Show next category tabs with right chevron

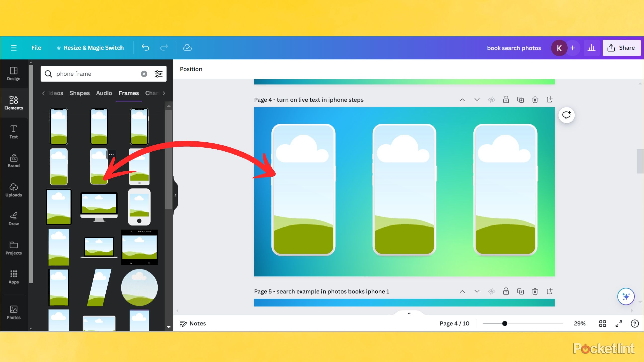(164, 93)
